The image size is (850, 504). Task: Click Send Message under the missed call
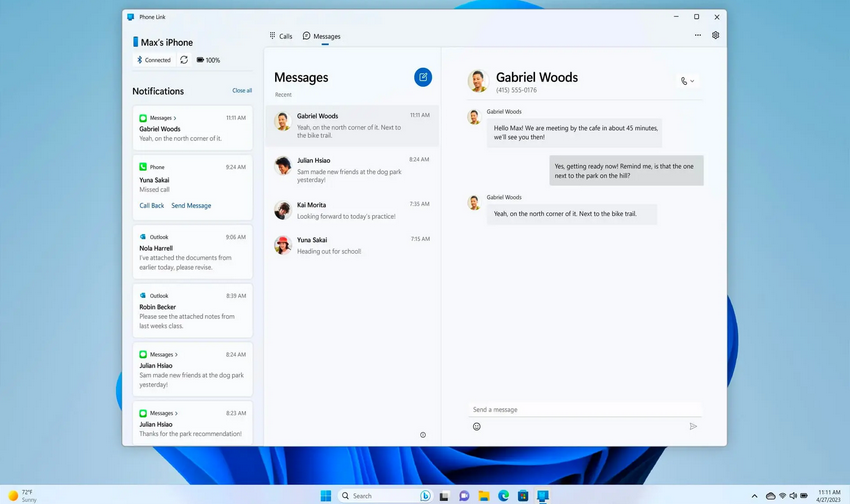(191, 205)
